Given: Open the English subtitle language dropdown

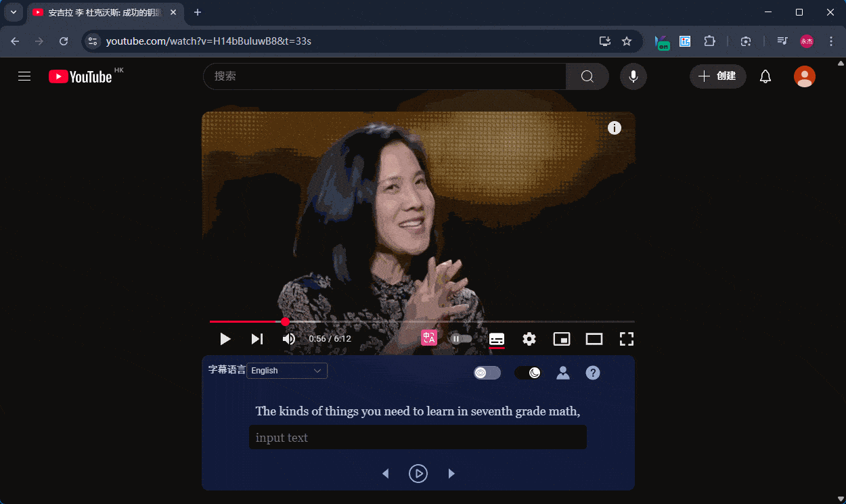Looking at the screenshot, I should (287, 371).
